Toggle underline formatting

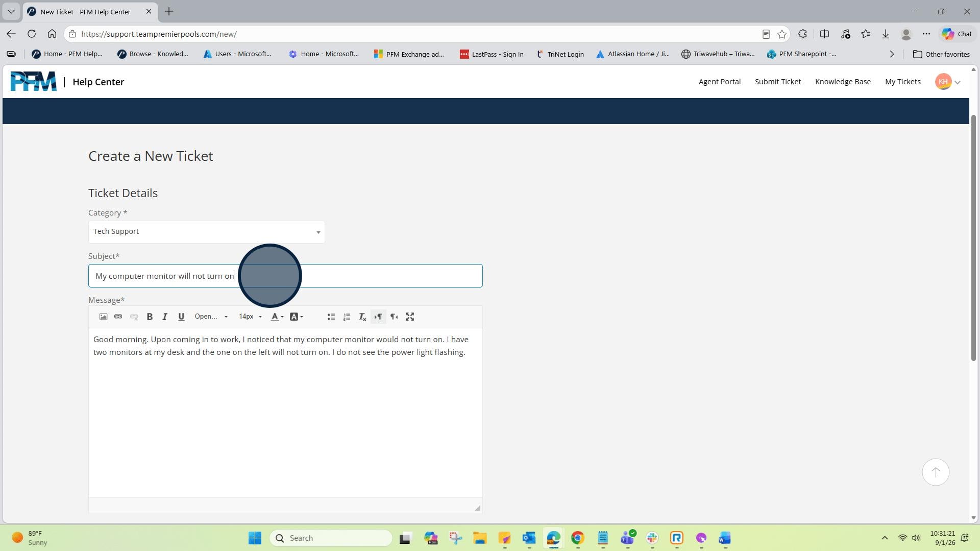tap(181, 317)
